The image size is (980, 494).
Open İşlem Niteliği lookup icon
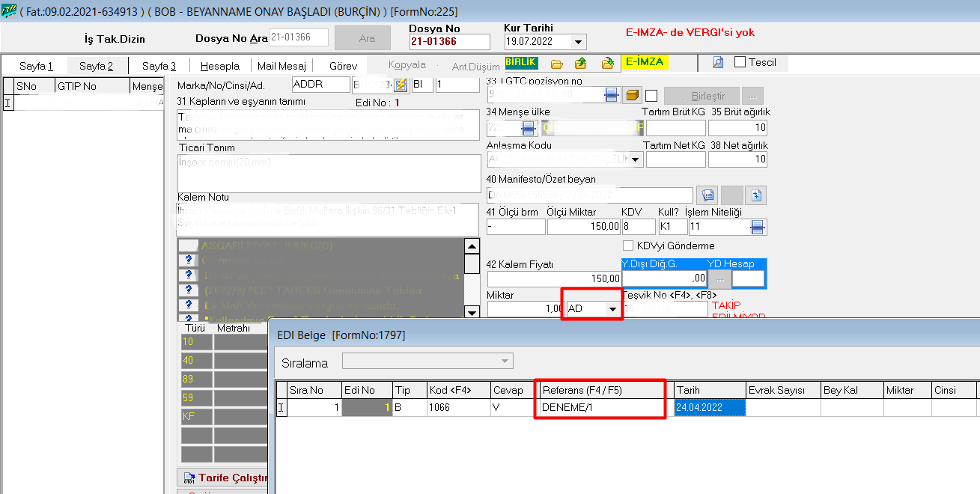coord(758,227)
